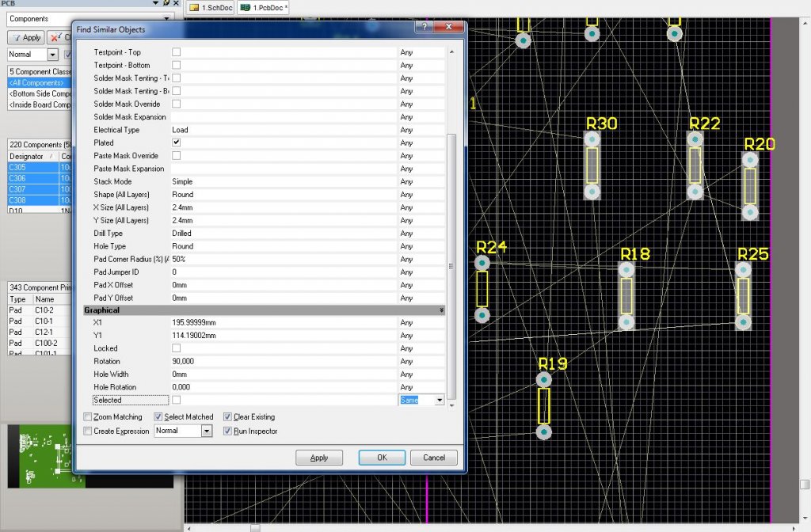Click Apply button in Find Similar Objects dialog
This screenshot has width=811, height=532.
point(319,458)
